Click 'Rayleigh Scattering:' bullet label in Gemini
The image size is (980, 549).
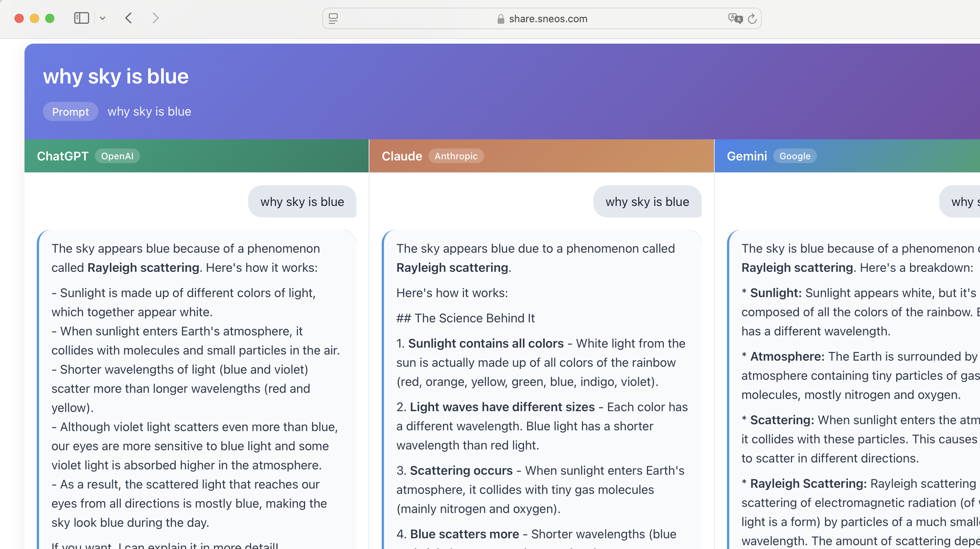808,484
